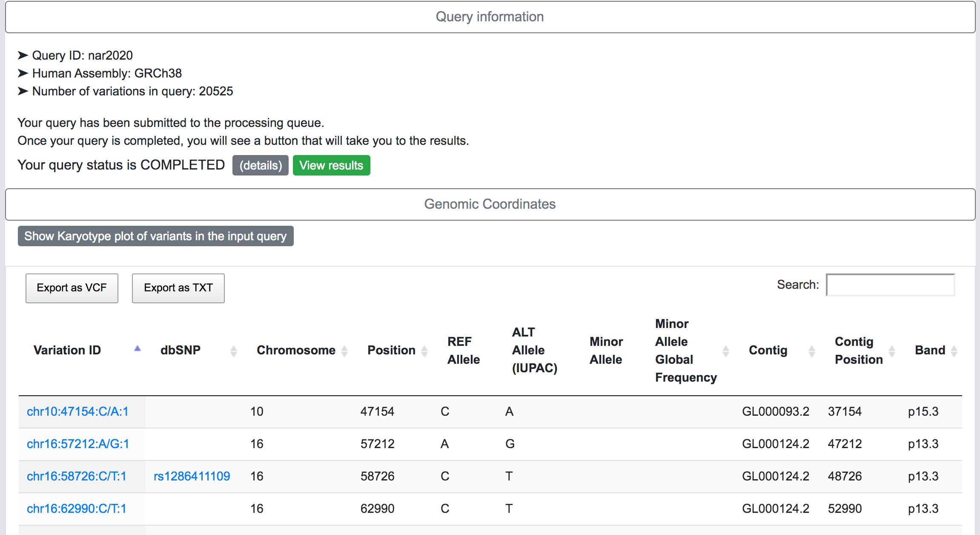Sort by Position column arrows
Viewport: 980px width, 535px height.
click(x=424, y=351)
